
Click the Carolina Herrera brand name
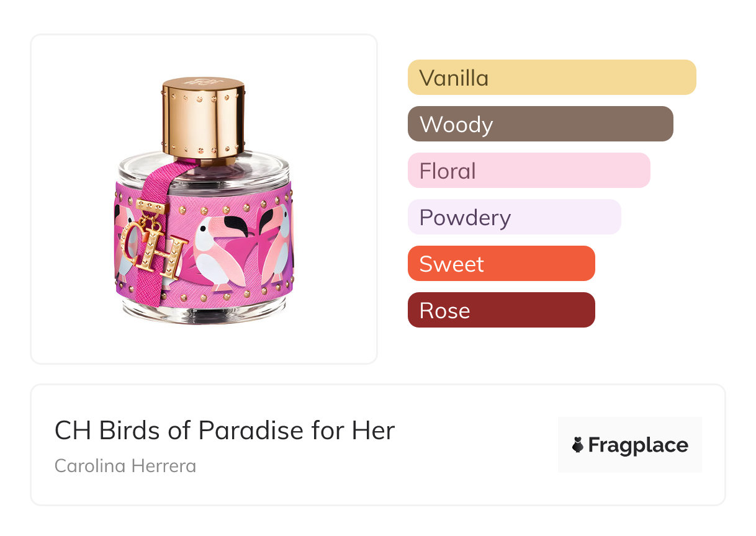coord(125,466)
